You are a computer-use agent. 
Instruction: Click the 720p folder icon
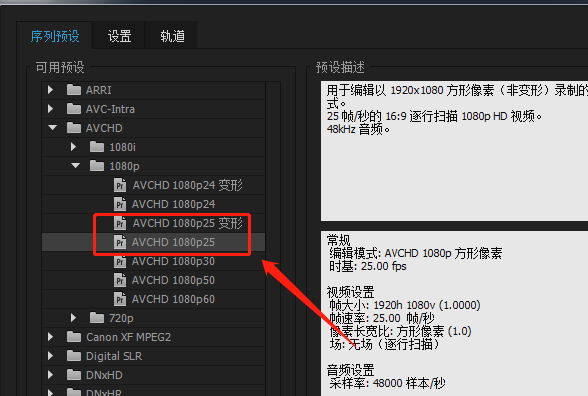tap(97, 318)
